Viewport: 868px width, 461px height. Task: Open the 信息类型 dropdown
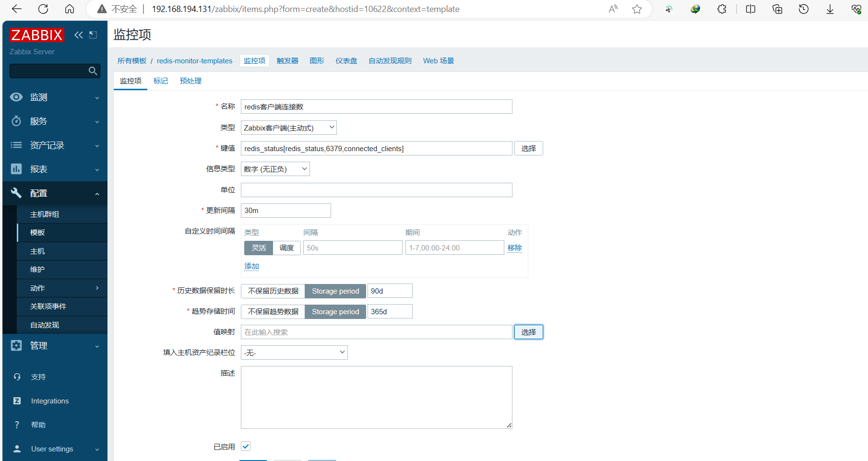(275, 169)
